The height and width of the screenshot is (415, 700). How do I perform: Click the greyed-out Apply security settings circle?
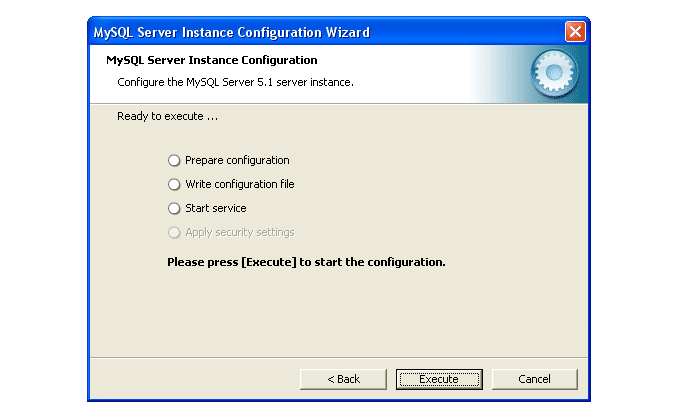pyautogui.click(x=175, y=232)
